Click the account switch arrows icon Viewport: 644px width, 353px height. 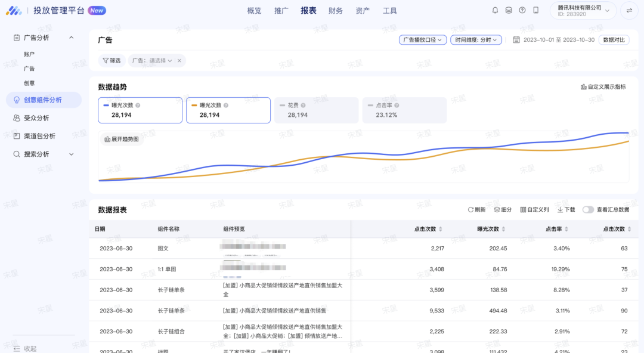(x=629, y=10)
